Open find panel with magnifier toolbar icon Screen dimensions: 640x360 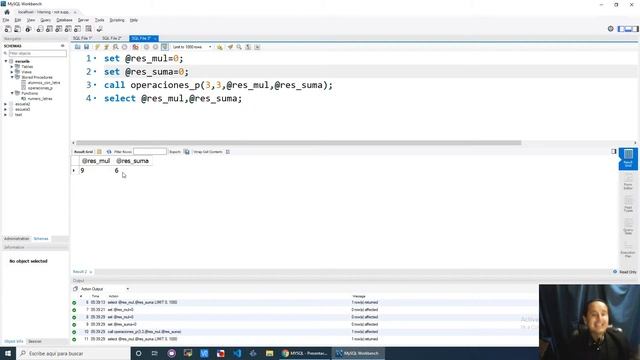coord(239,47)
